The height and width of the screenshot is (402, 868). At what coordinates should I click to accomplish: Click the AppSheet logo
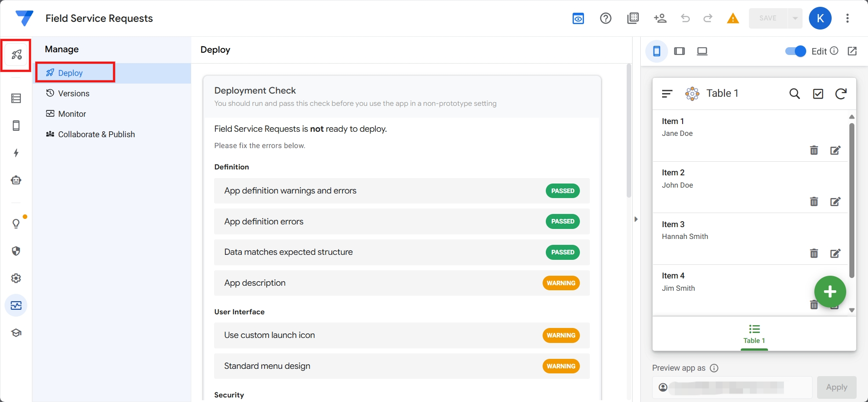(24, 18)
